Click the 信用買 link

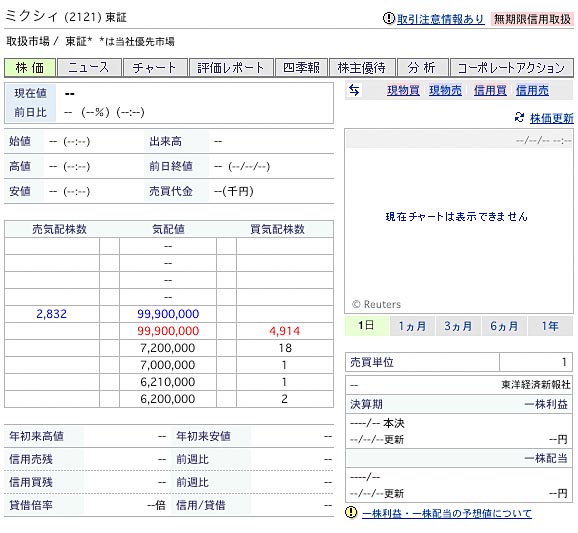pos(490,90)
